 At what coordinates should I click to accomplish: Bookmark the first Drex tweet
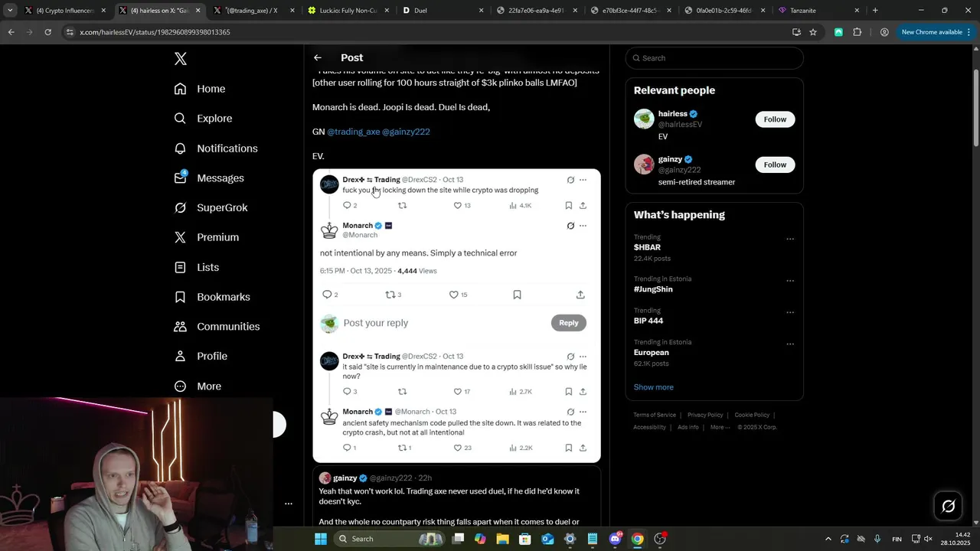coord(568,205)
